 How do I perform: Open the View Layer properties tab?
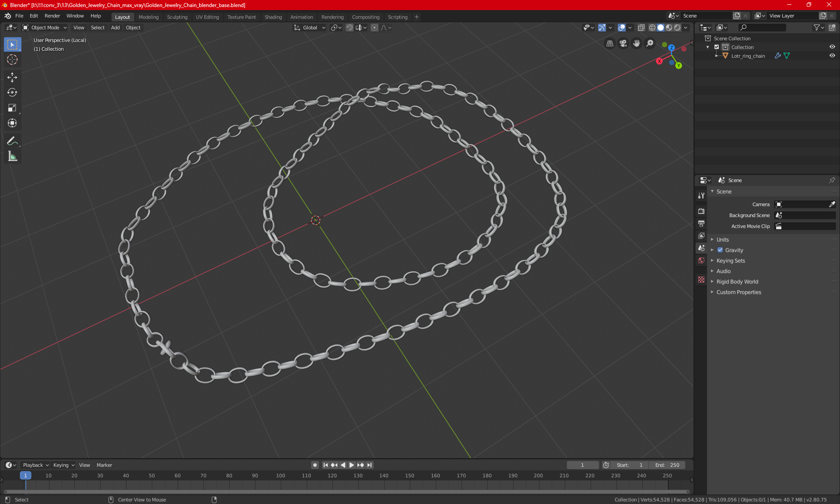701,236
